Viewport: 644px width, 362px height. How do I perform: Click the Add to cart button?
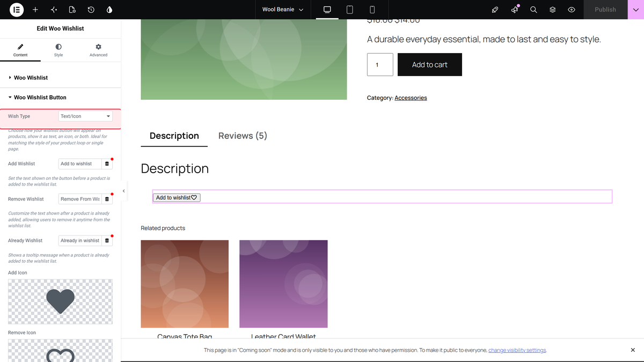coord(430,64)
